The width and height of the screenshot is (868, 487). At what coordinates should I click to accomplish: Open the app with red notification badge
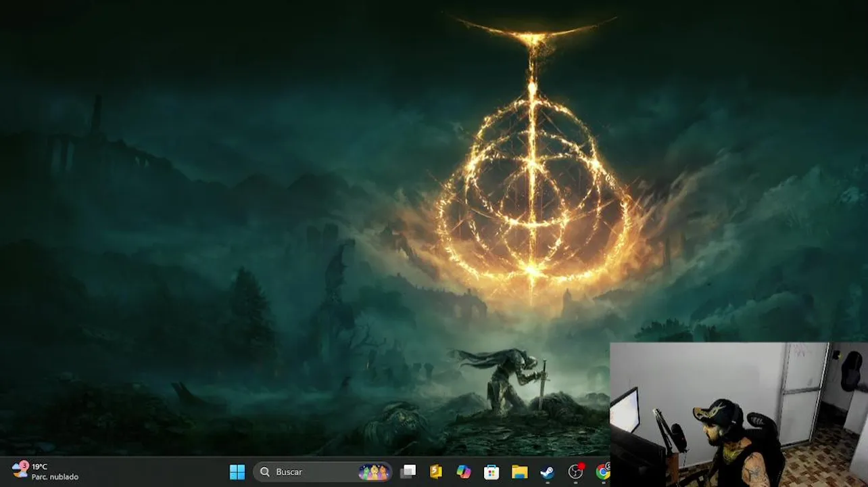[x=576, y=471]
